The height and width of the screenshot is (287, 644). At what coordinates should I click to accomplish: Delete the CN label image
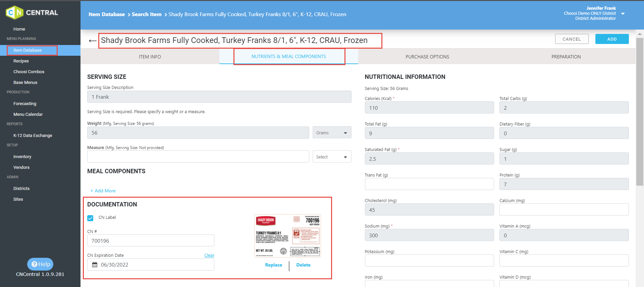[304, 265]
